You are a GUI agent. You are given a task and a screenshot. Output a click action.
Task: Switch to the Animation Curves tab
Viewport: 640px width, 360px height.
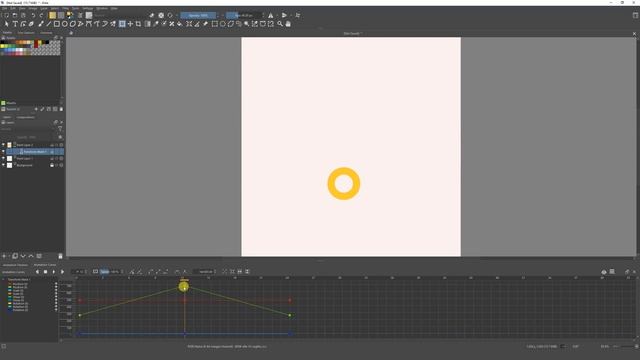click(x=45, y=265)
